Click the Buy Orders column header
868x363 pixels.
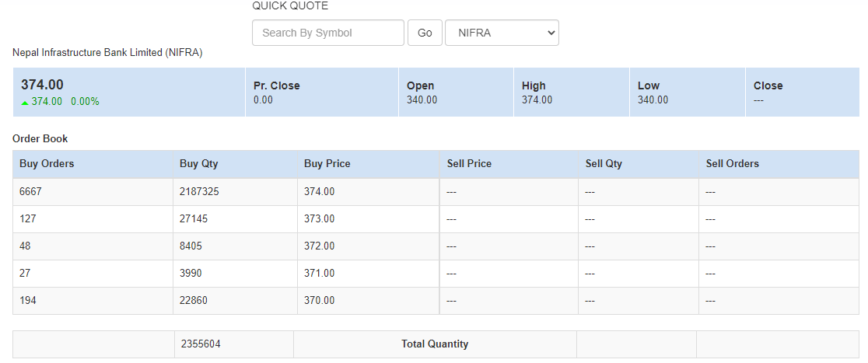tap(47, 164)
